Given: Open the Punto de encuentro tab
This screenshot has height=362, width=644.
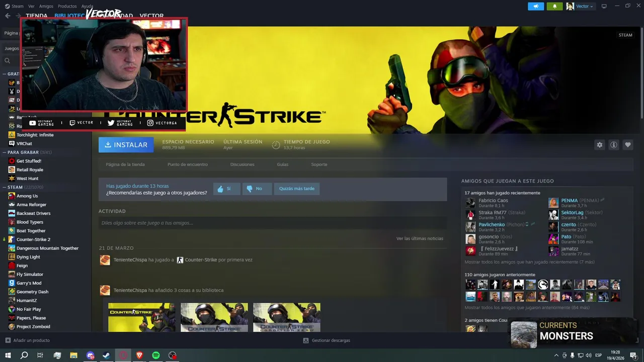Looking at the screenshot, I should tap(187, 164).
